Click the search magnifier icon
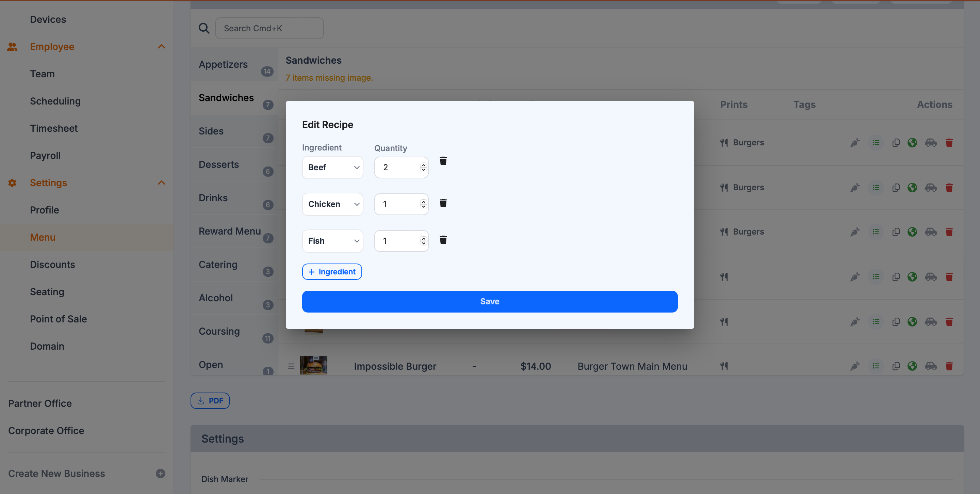Screen dimensions: 980x494 (x=204, y=28)
